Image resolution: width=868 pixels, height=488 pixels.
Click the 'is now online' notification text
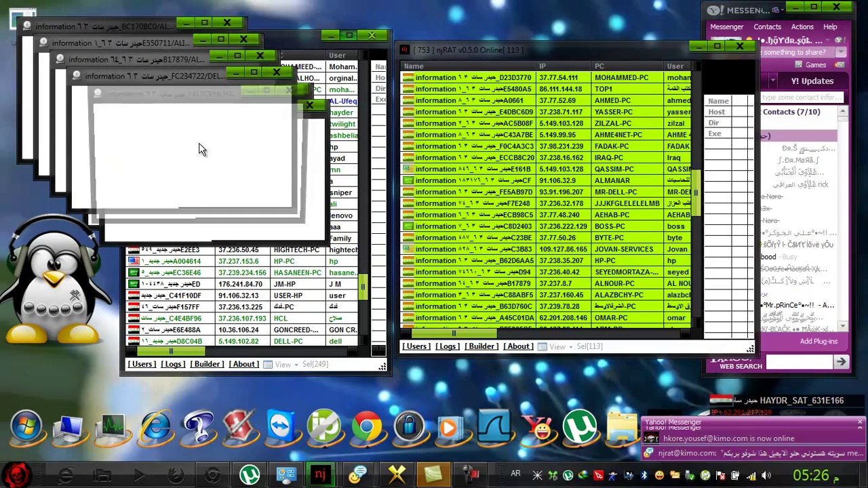click(x=729, y=439)
